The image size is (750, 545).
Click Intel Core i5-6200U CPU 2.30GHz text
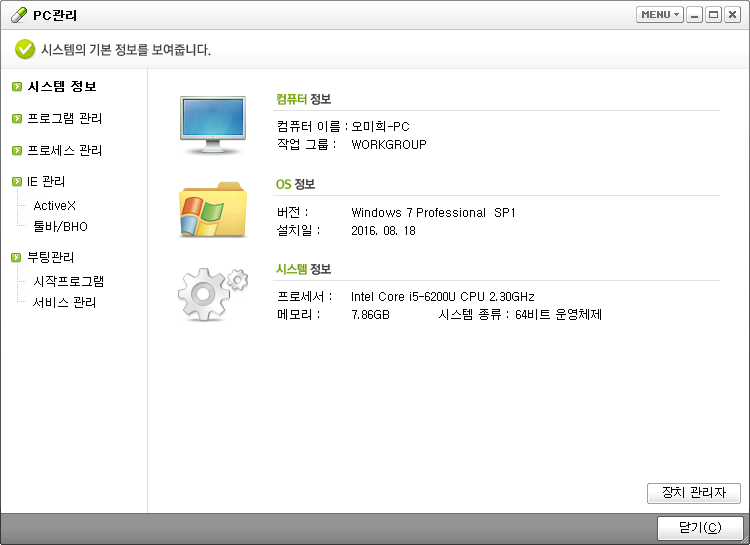pos(443,297)
